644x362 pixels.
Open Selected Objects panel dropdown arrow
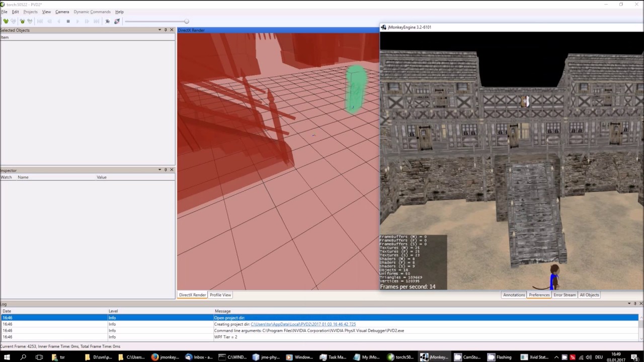[159, 30]
